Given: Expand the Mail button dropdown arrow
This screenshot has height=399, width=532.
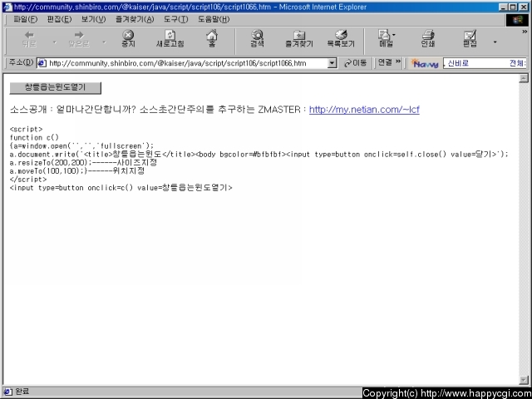Looking at the screenshot, I should [x=394, y=35].
